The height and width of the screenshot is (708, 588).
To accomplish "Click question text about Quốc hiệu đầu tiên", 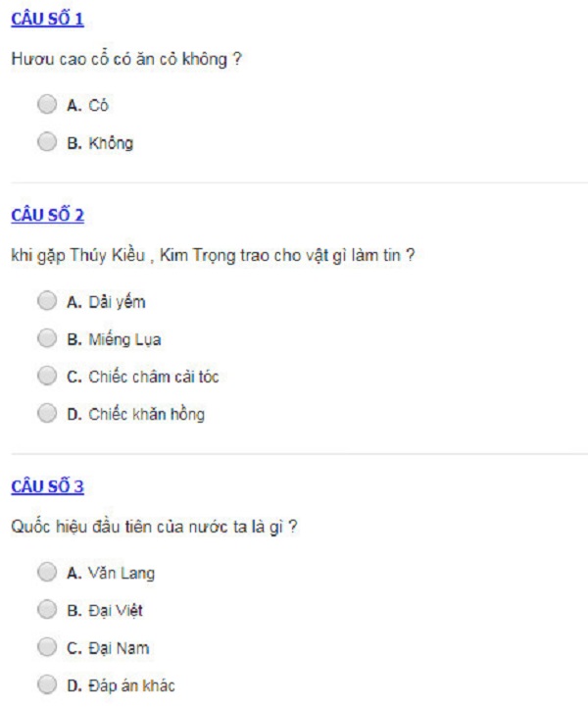I will tap(154, 527).
